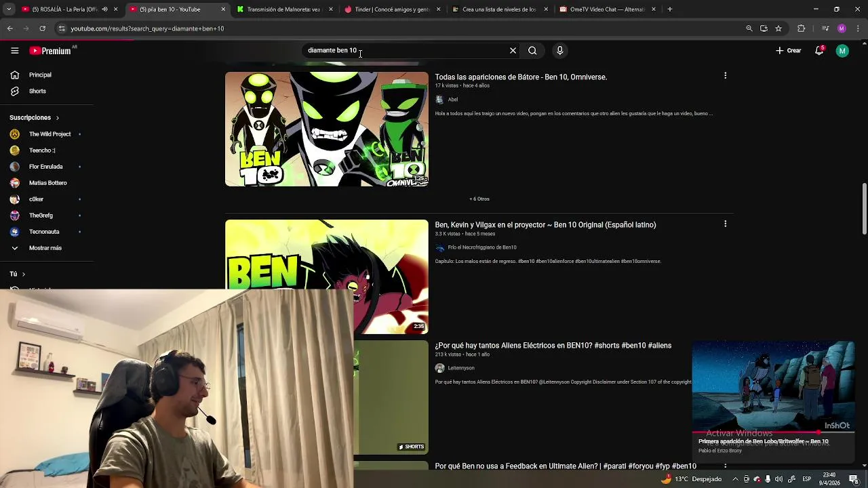Screen dimensions: 868x488
Task: Expand the Tú section arrow
Action: coord(23,274)
